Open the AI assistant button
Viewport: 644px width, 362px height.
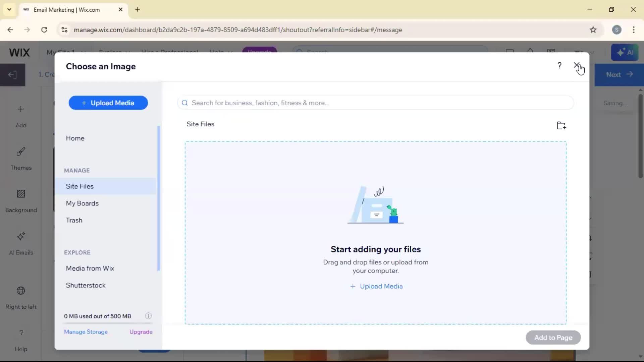pyautogui.click(x=625, y=52)
